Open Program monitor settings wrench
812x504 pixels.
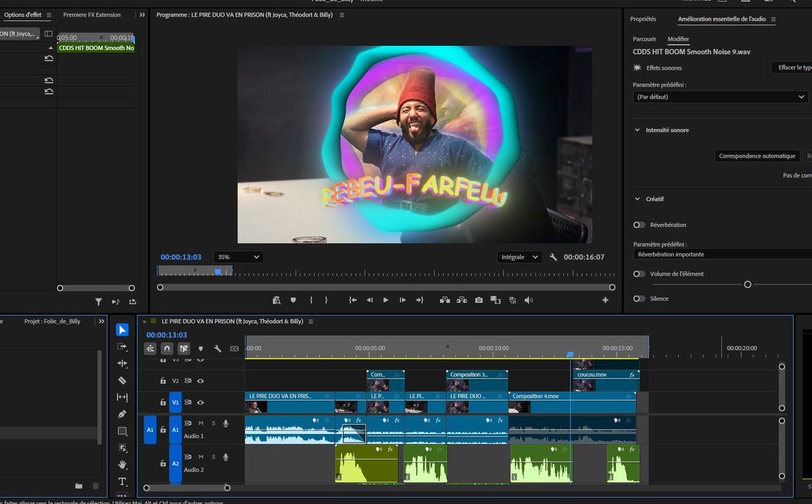point(553,257)
